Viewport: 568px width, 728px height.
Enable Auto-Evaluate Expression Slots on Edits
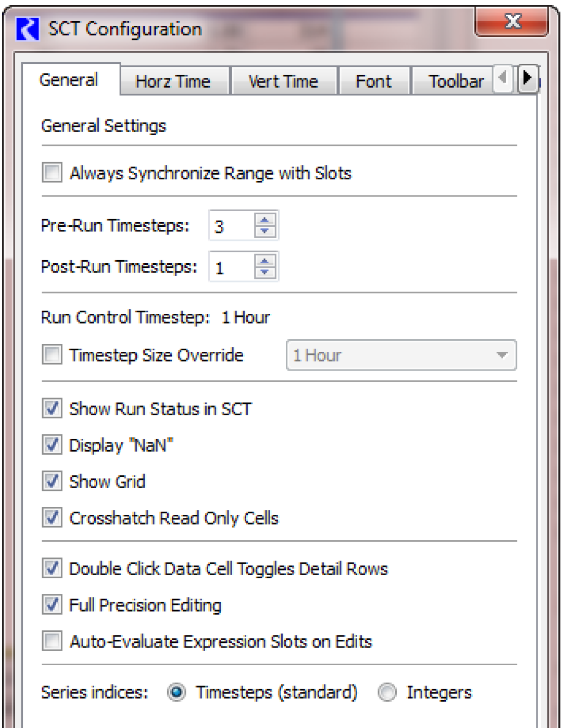click(52, 641)
